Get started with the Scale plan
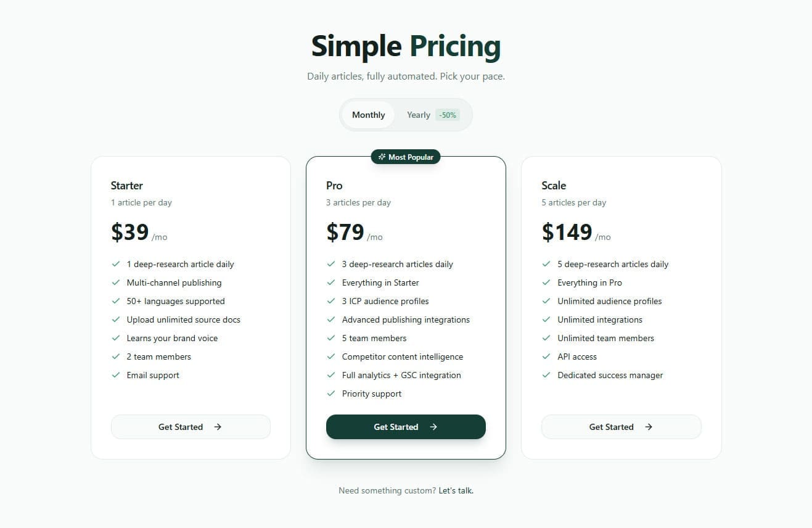The image size is (812, 528). coord(621,427)
